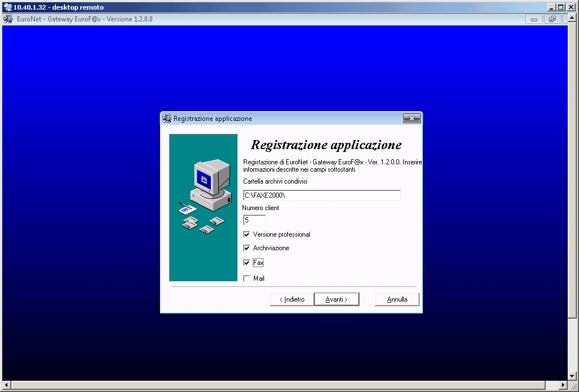Viewport: 579px width, 392px height.
Task: Click horizontal scrollbar right arrow
Action: point(564,385)
